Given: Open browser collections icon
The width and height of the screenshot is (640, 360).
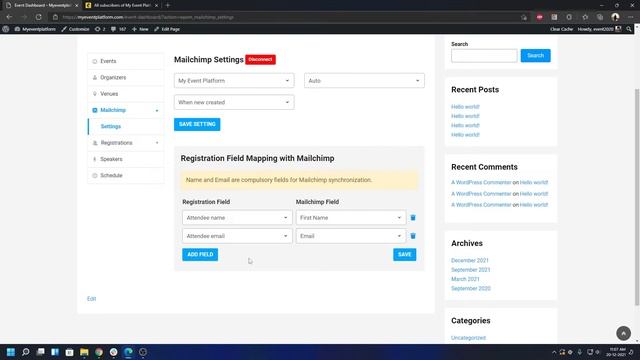Looking at the screenshot, I should coord(600,17).
